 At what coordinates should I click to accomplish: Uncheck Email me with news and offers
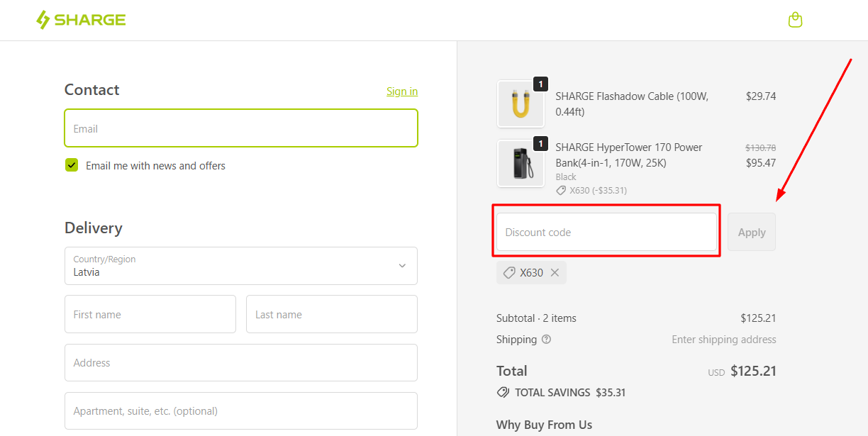(72, 165)
